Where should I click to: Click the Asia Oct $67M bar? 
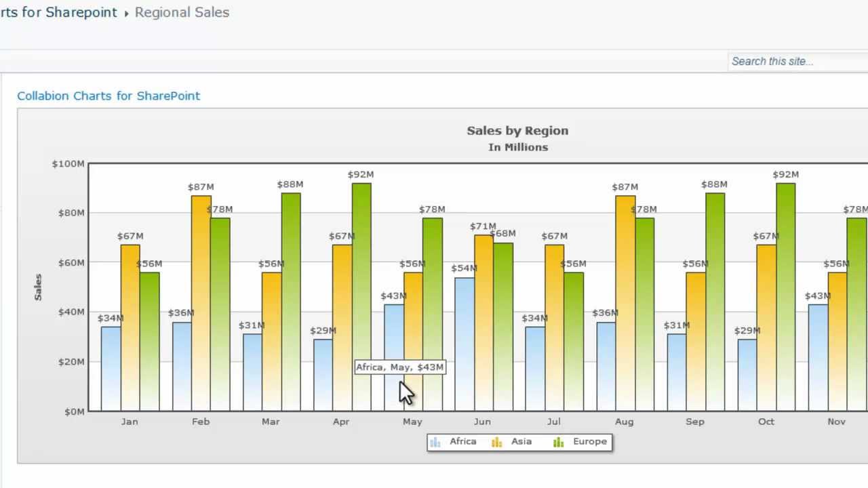coord(767,327)
